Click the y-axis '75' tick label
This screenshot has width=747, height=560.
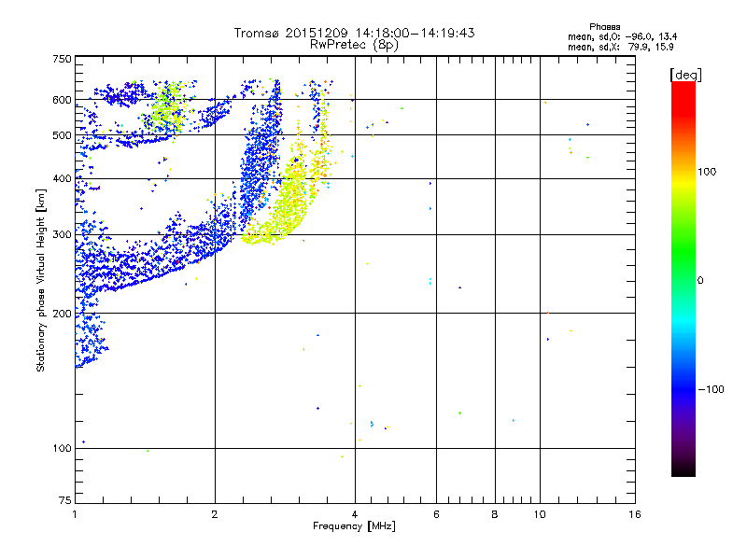tap(65, 500)
